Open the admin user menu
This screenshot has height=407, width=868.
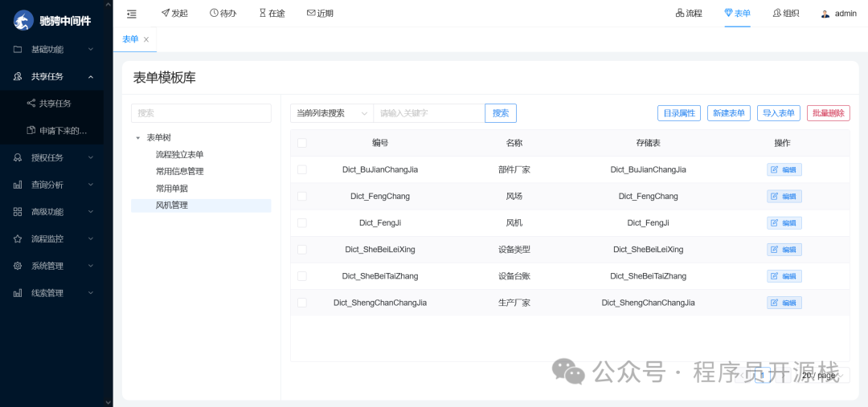pos(838,14)
